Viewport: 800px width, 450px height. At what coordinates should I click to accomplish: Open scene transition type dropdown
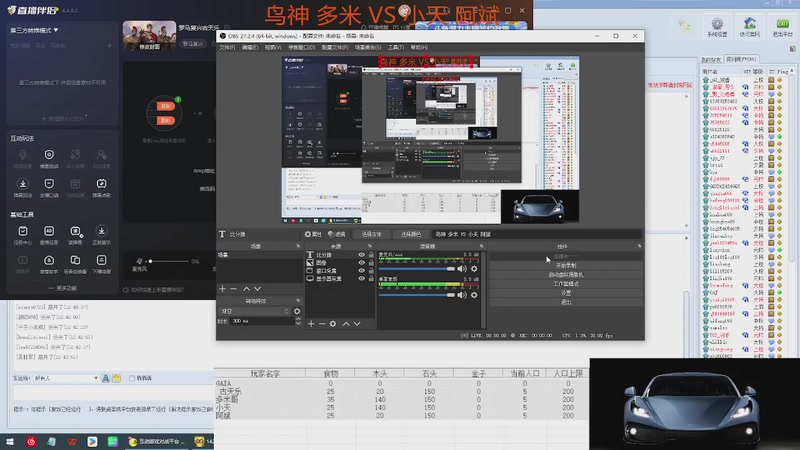click(x=255, y=311)
